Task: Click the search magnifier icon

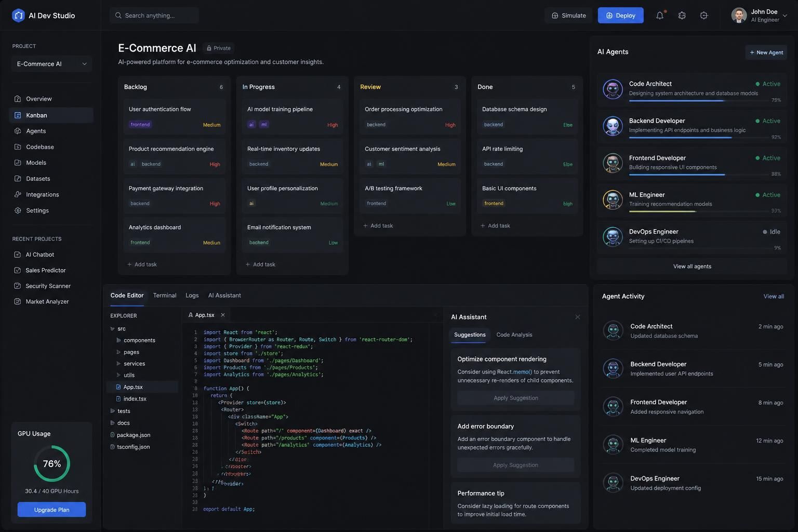Action: click(x=118, y=16)
